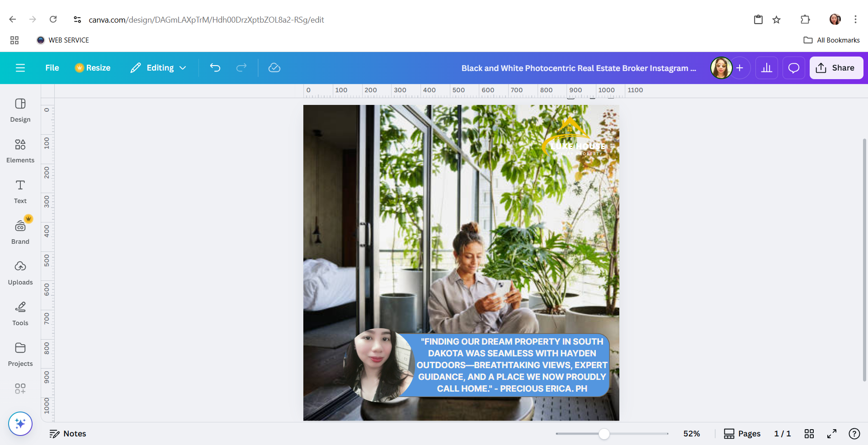Screen dimensions: 868x445
Task: Adjust the zoom slider handle
Action: 604,434
